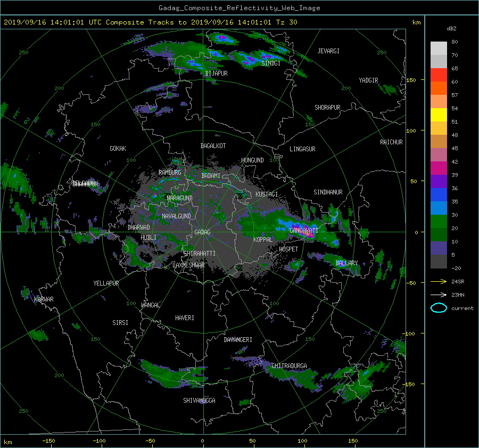Select the magenta 39-42 dBZ swatch

439,168
